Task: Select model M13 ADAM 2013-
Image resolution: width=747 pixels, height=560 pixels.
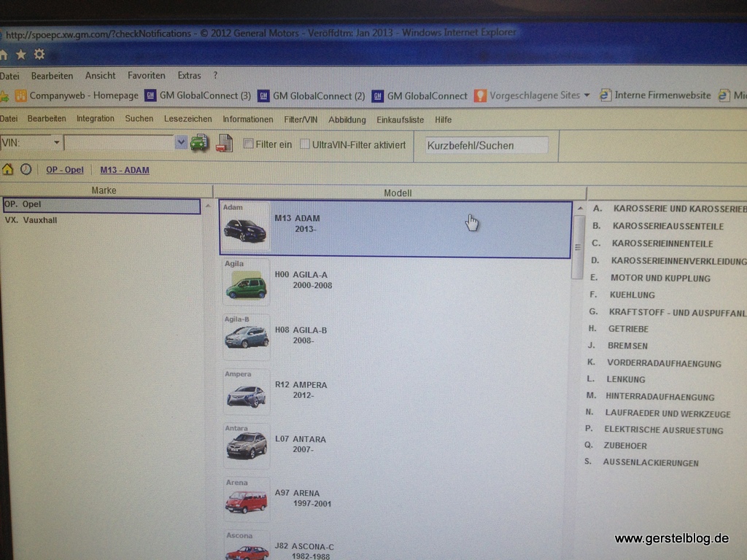Action: (395, 230)
